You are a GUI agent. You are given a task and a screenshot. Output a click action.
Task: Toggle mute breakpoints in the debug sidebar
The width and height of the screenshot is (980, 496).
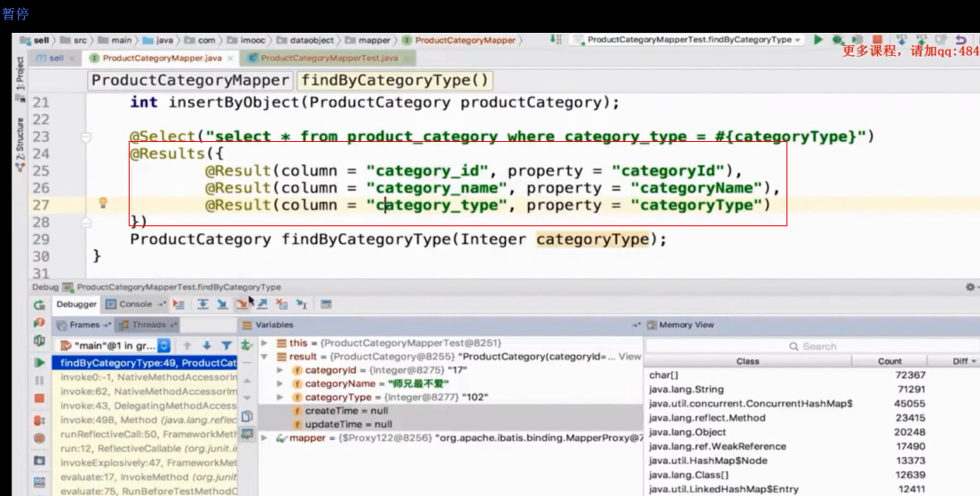[39, 438]
